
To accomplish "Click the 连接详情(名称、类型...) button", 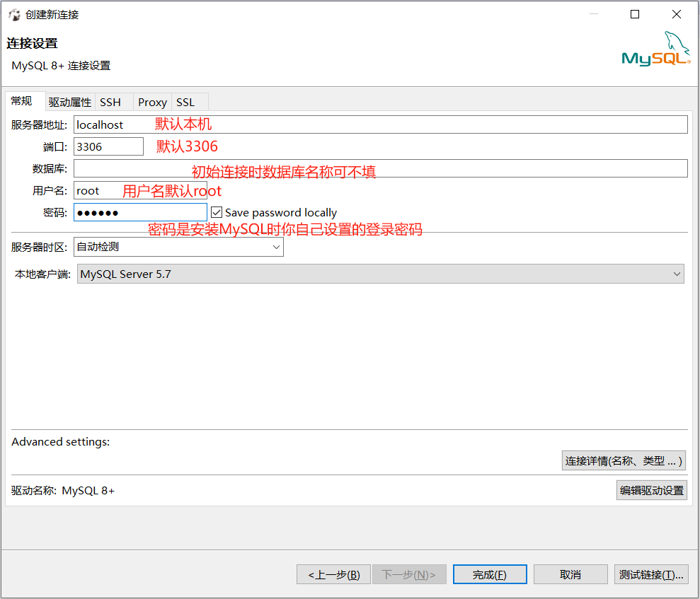I will [624, 460].
